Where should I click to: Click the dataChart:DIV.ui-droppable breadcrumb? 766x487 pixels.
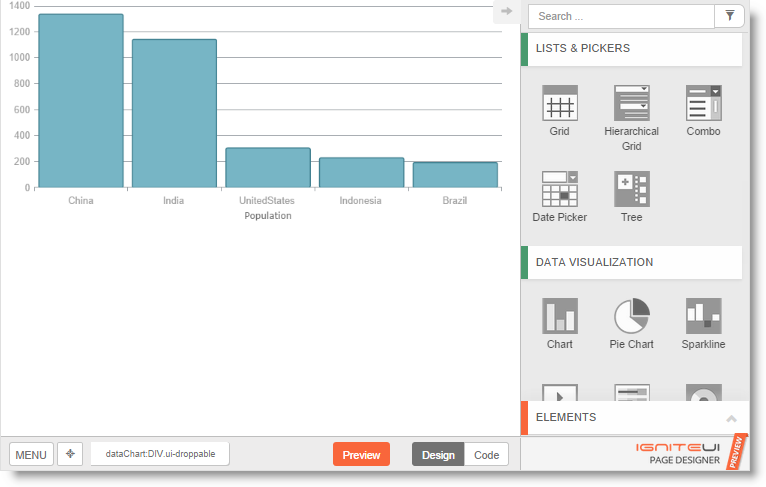coord(160,454)
